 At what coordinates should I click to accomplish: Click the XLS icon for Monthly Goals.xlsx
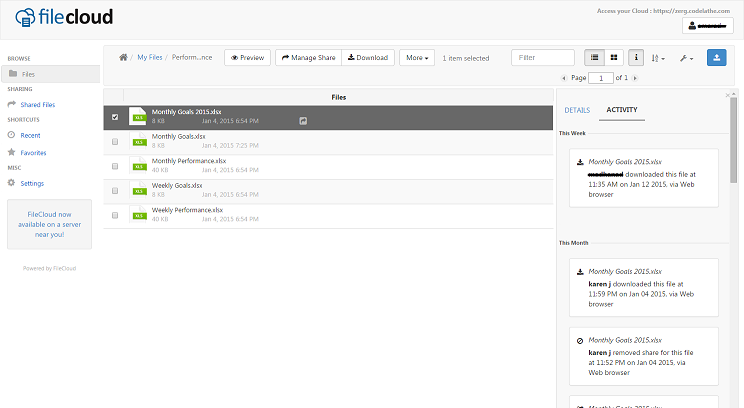tap(138, 141)
